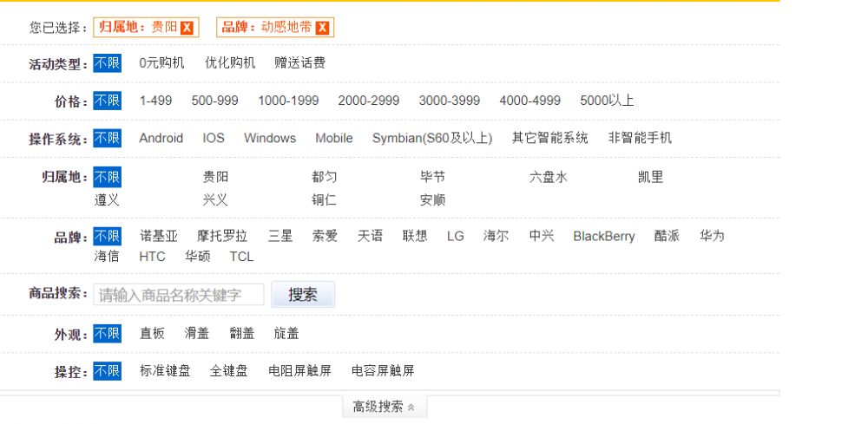Screen dimensions: 868x424
Task: Filter by the 联想 brand
Action: click(x=415, y=237)
